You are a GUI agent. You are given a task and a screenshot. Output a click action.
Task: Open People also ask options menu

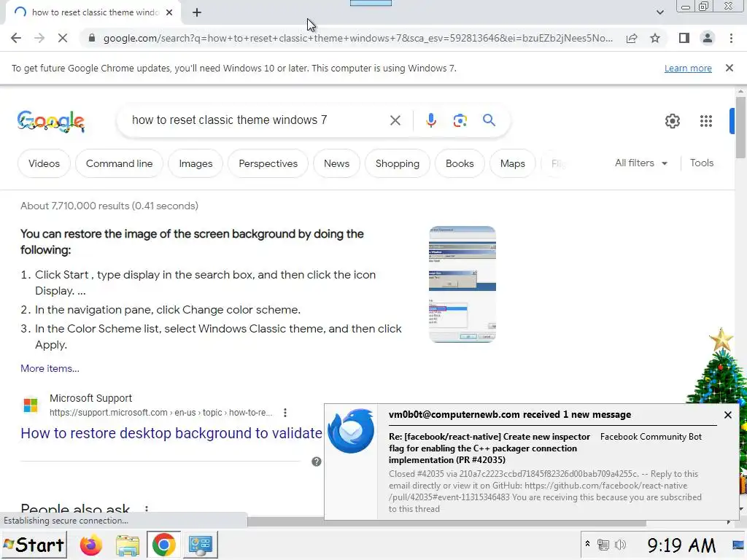click(146, 508)
